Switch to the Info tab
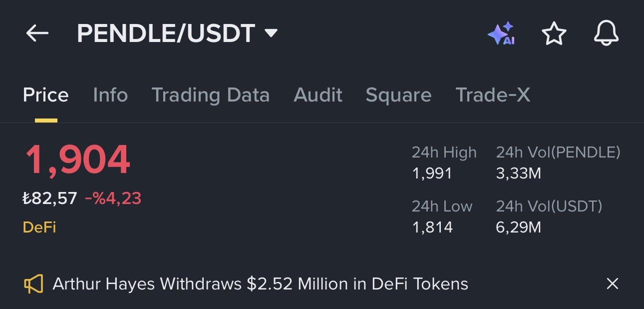Screen dimensions: 644x309 pyautogui.click(x=110, y=95)
